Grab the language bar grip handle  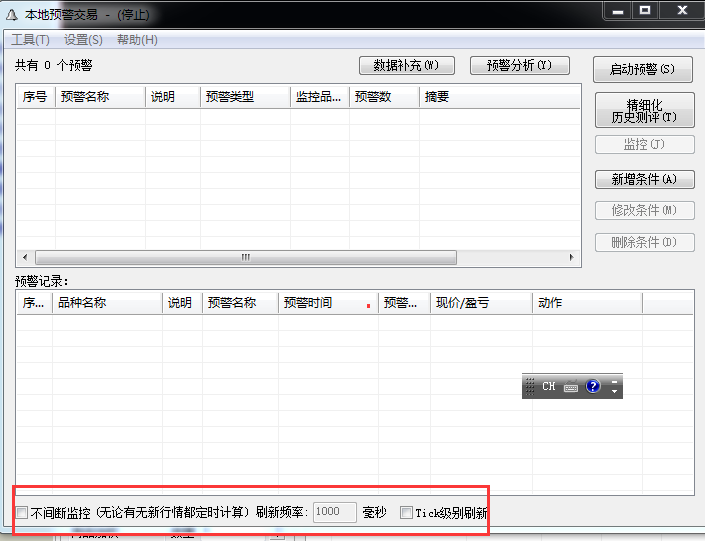[530, 386]
